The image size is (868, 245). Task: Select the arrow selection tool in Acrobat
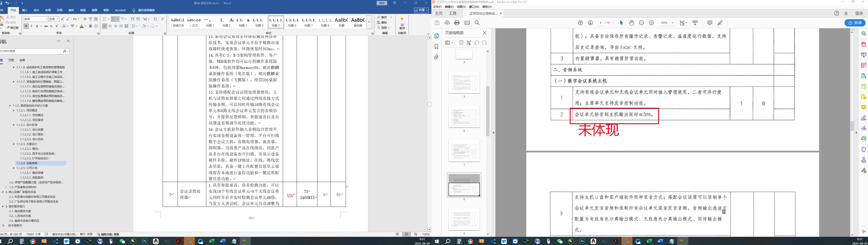pyautogui.click(x=621, y=23)
